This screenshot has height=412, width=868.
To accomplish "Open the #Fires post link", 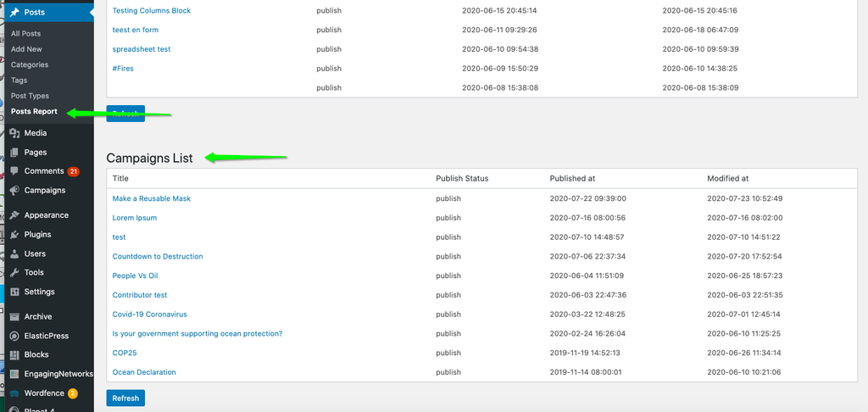I will point(123,69).
